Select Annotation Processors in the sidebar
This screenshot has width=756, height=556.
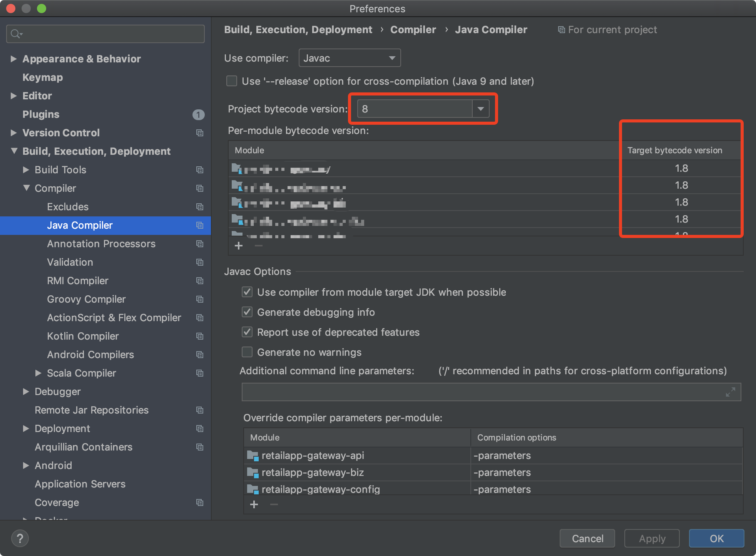point(101,244)
